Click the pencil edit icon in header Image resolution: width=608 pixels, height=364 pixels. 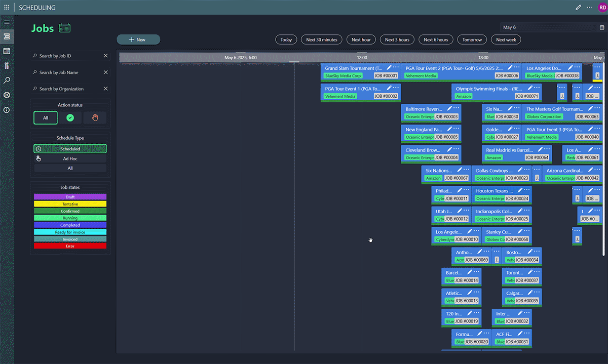click(578, 8)
